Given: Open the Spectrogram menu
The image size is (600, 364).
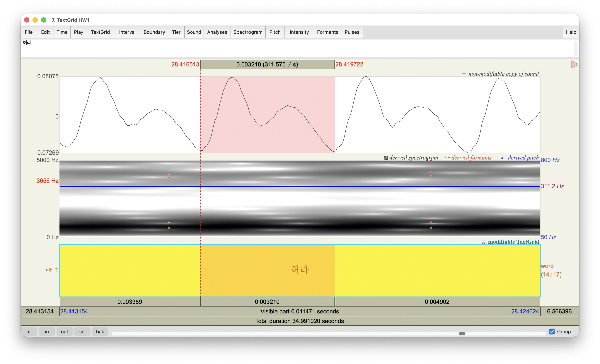Looking at the screenshot, I should 248,32.
